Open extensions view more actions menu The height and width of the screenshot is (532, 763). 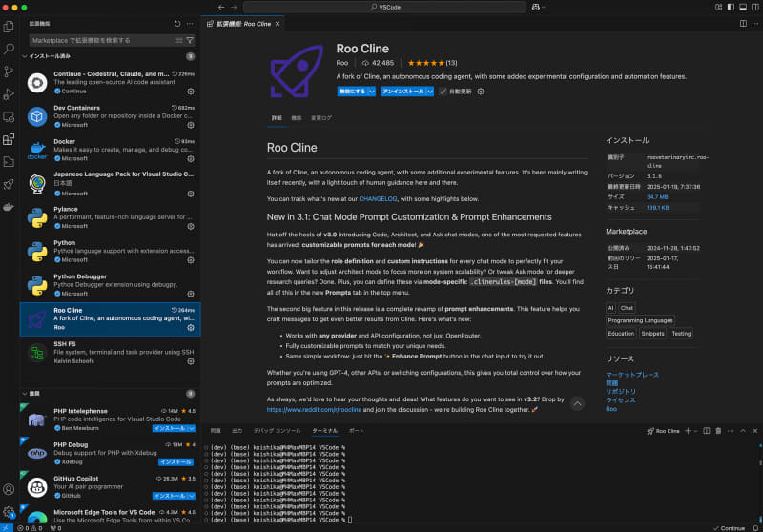pos(190,24)
